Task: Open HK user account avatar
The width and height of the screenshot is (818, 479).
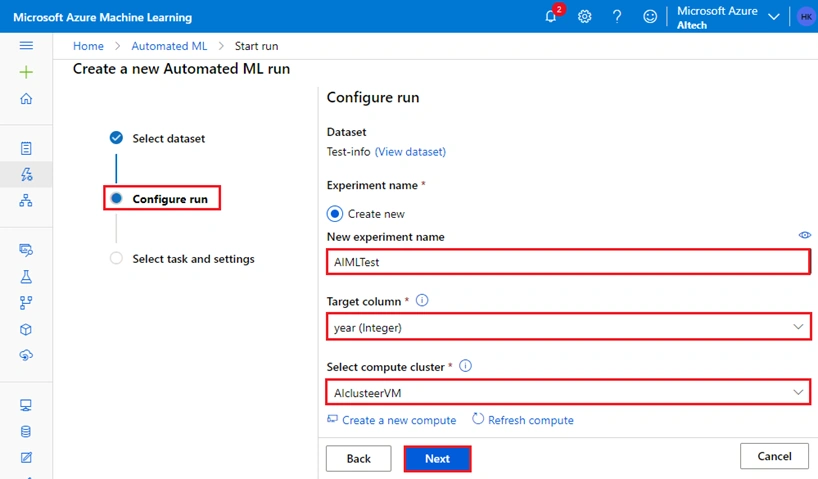Action: [x=806, y=17]
